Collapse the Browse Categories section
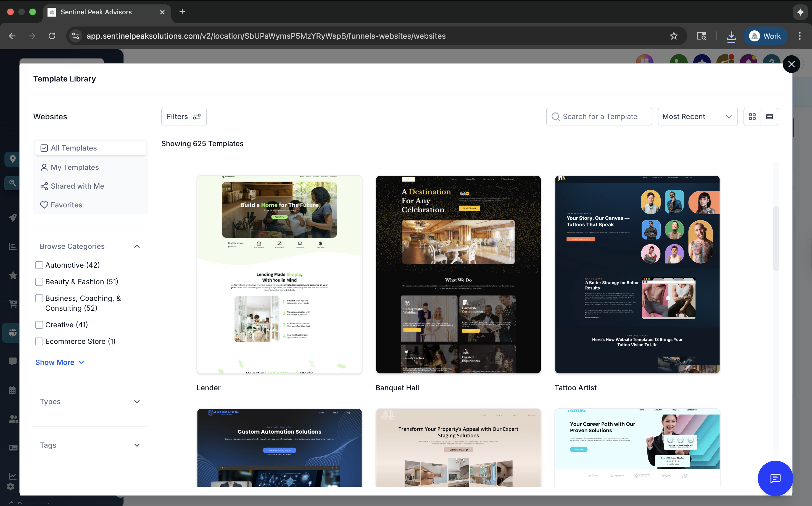This screenshot has width=812, height=506. click(x=137, y=246)
